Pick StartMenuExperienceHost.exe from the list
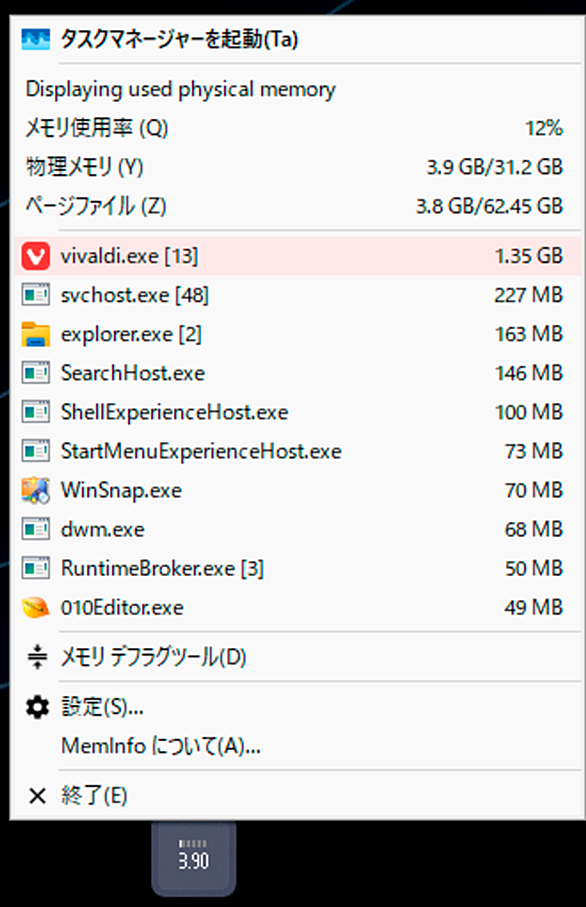The image size is (586, 907). point(294,451)
